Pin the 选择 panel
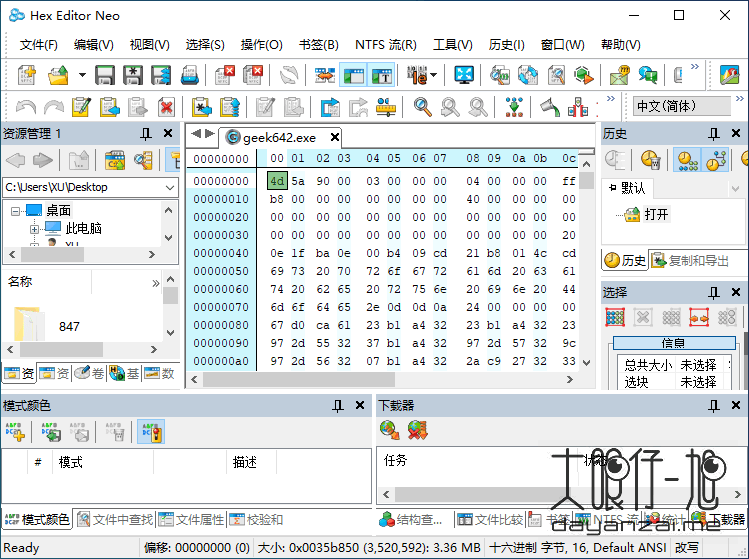749x559 pixels. 714,292
